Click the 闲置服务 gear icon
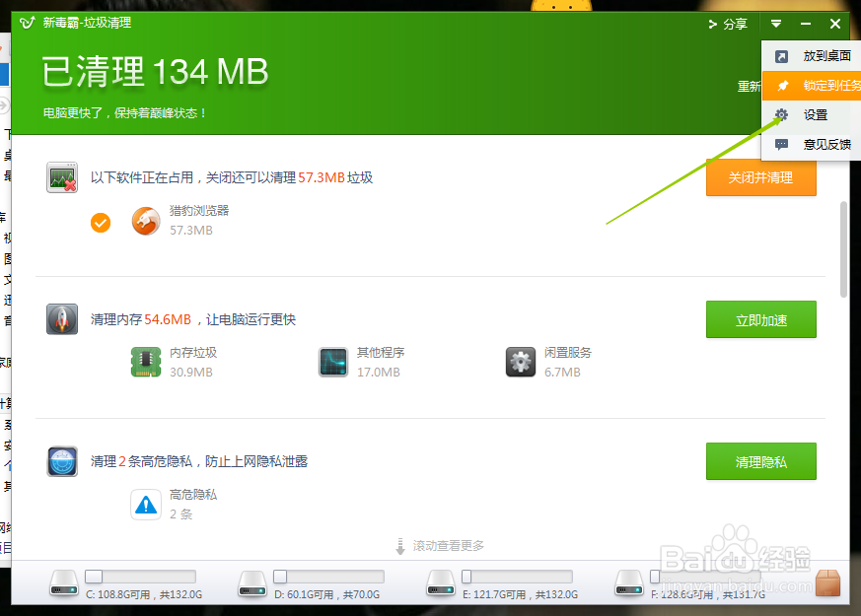 (521, 362)
